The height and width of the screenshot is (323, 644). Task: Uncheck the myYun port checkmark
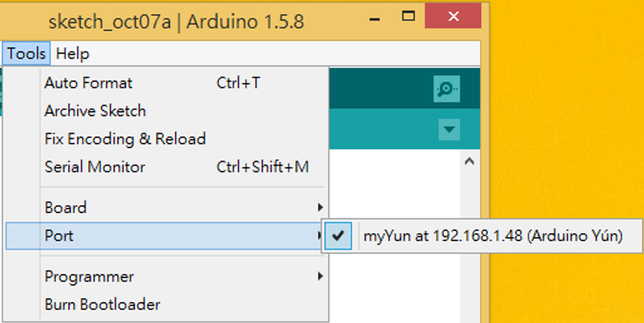(337, 235)
